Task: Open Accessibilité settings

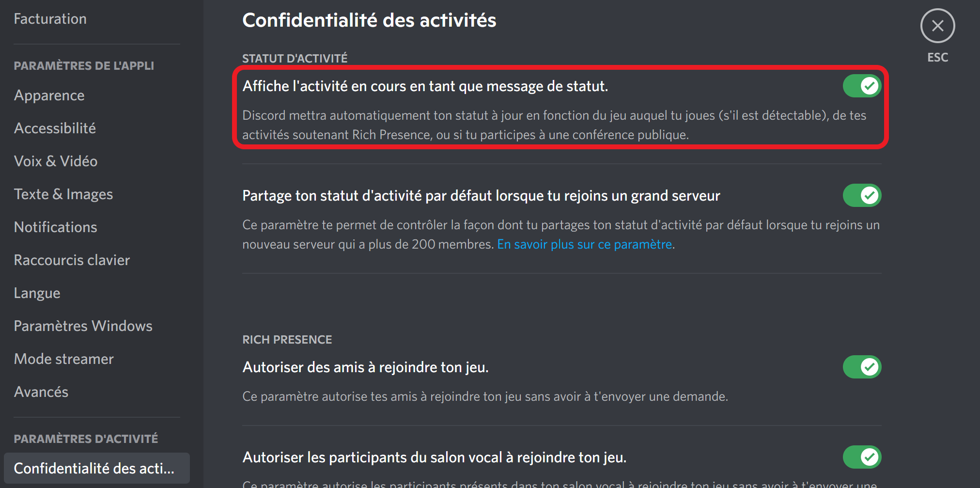Action: pyautogui.click(x=55, y=128)
